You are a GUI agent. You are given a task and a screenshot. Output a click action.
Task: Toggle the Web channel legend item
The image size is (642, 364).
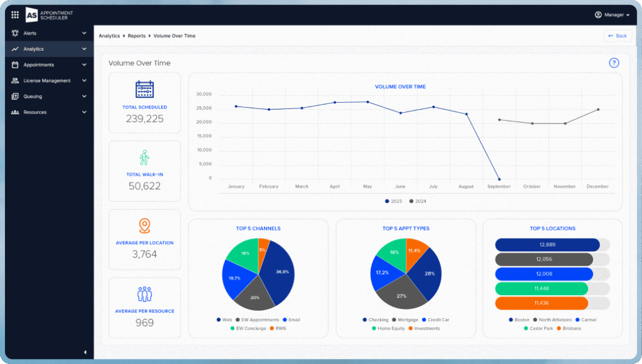point(223,320)
